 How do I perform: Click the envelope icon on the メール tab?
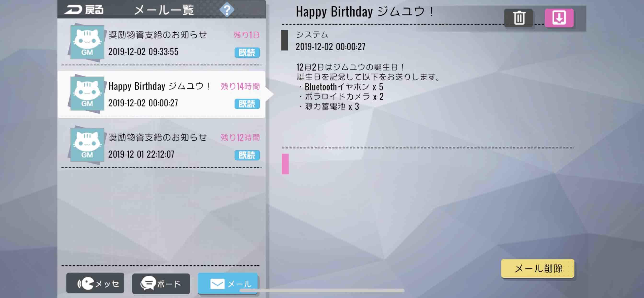pyautogui.click(x=217, y=284)
